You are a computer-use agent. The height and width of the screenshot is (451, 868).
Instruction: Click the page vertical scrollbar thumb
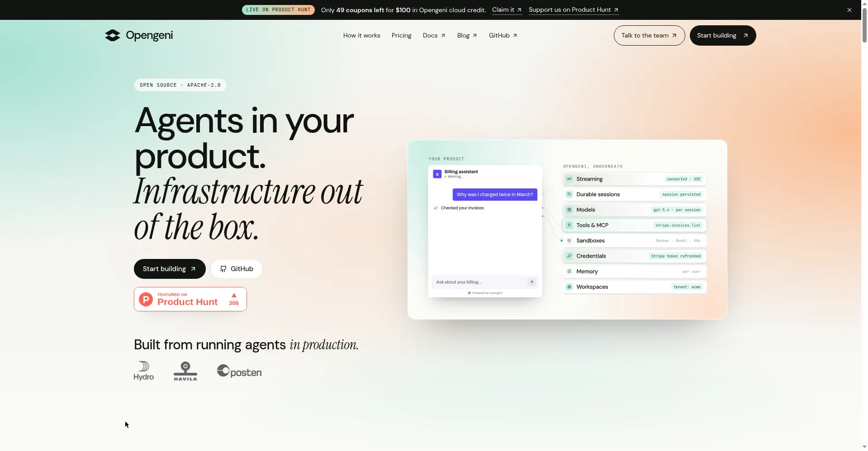coord(864,25)
